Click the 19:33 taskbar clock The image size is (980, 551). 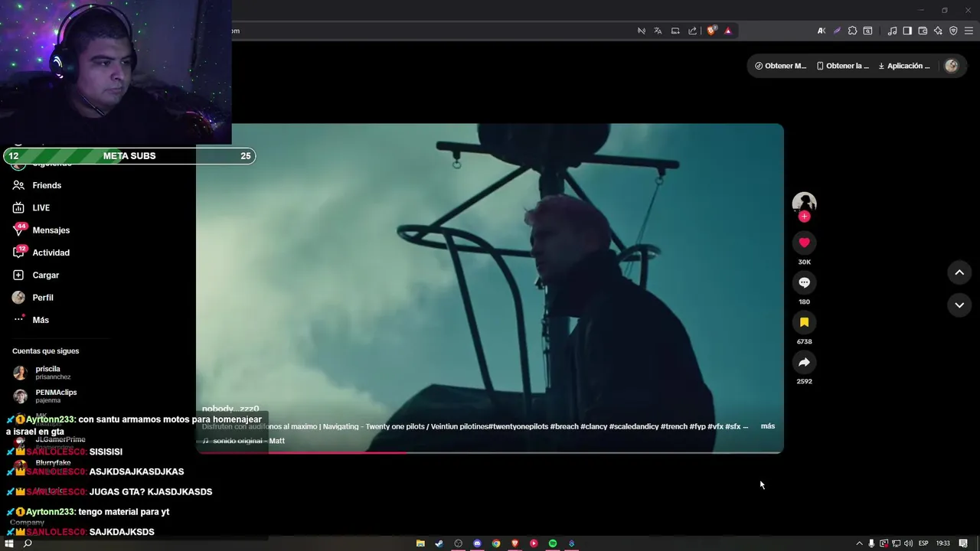(x=943, y=543)
